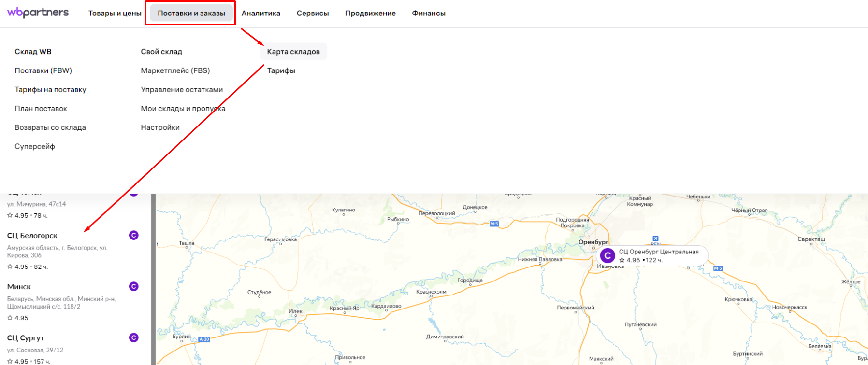Select the СЦ Сургут warehouse name
The width and height of the screenshot is (868, 365).
[x=26, y=338]
